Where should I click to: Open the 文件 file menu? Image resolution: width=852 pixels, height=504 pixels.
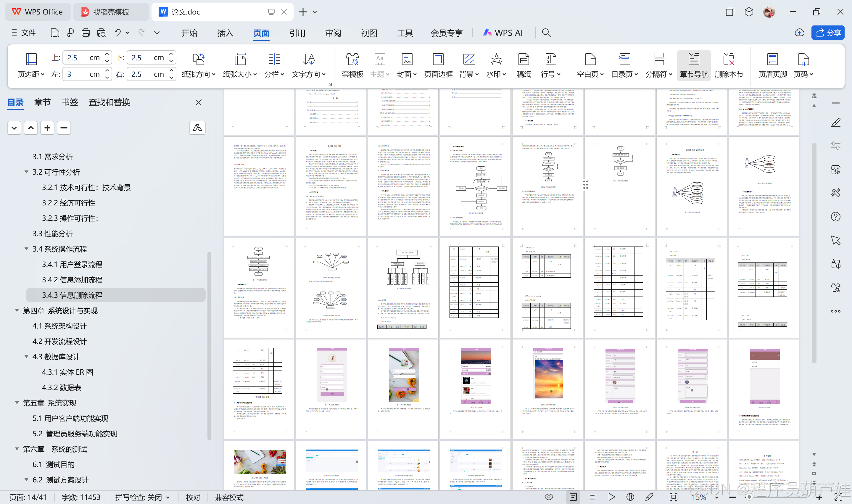23,33
